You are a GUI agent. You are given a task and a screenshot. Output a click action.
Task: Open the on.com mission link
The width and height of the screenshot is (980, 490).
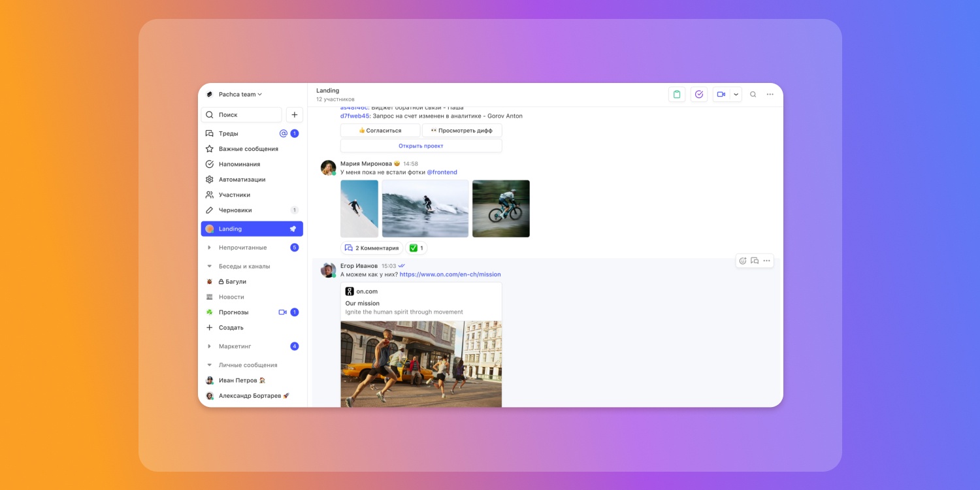pos(449,274)
